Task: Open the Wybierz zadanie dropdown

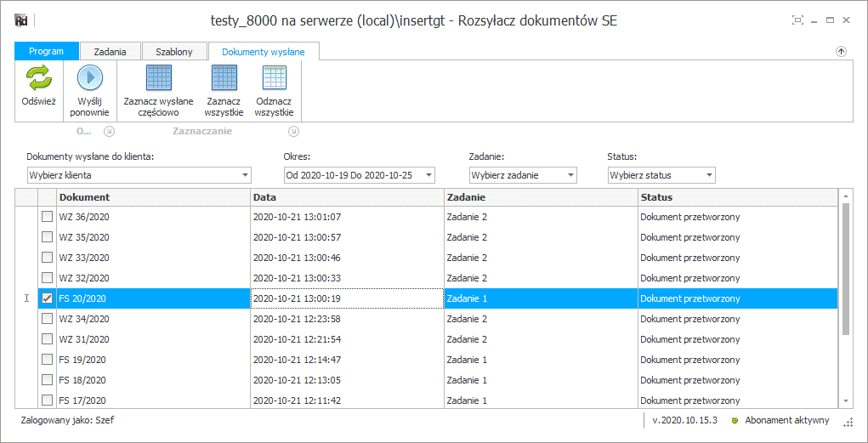Action: pos(523,175)
